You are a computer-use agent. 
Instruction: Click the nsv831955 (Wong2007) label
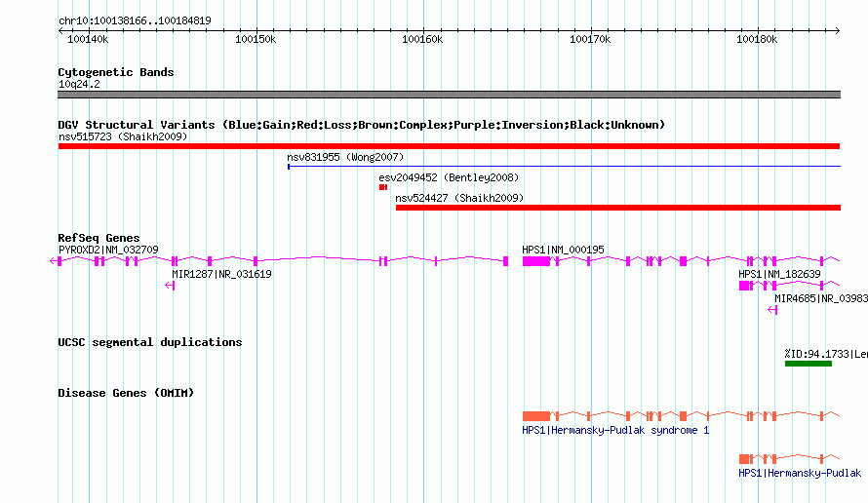click(345, 157)
